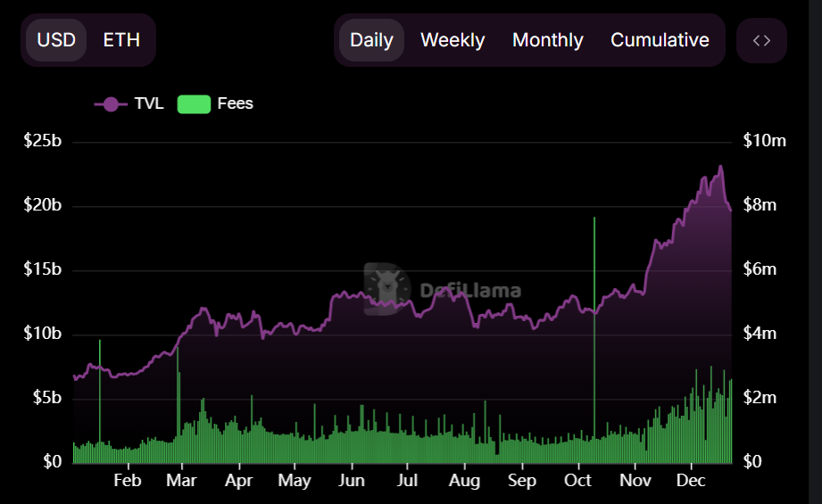The height and width of the screenshot is (504, 822).
Task: Open the embed code button
Action: tap(761, 40)
